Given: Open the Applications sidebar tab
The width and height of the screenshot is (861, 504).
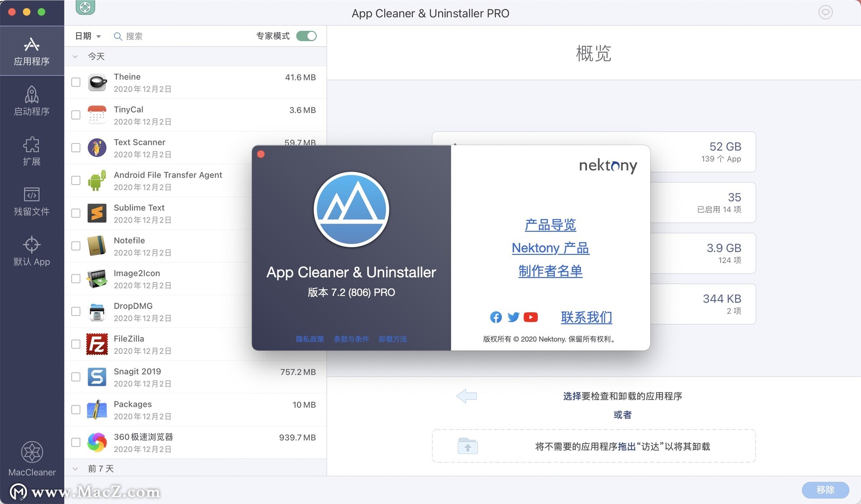Looking at the screenshot, I should (x=31, y=51).
